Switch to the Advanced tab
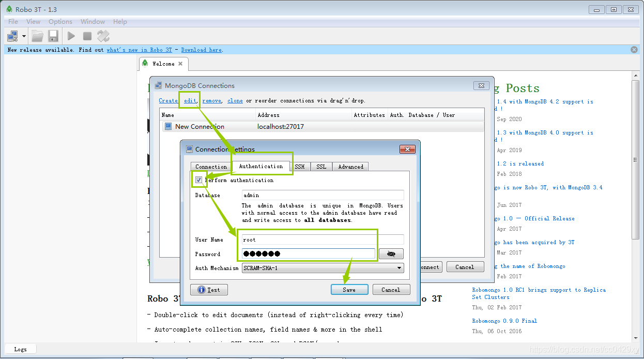This screenshot has width=644, height=359. 350,167
